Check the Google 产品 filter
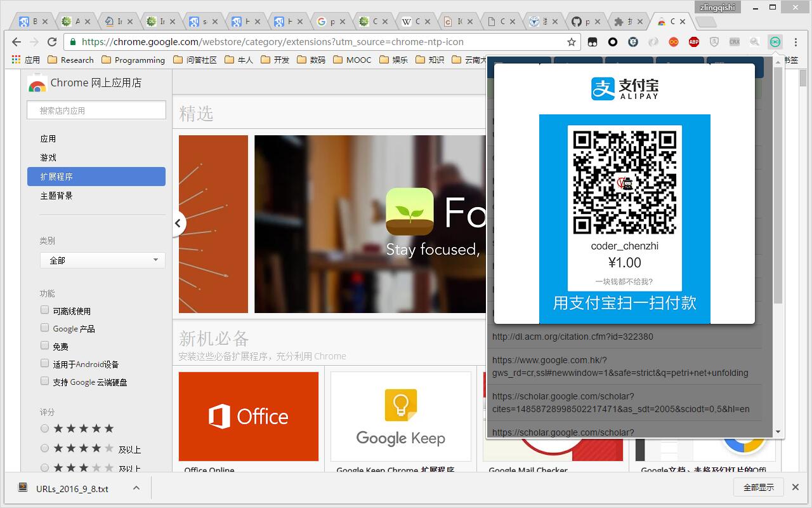This screenshot has width=812, height=508. click(44, 328)
